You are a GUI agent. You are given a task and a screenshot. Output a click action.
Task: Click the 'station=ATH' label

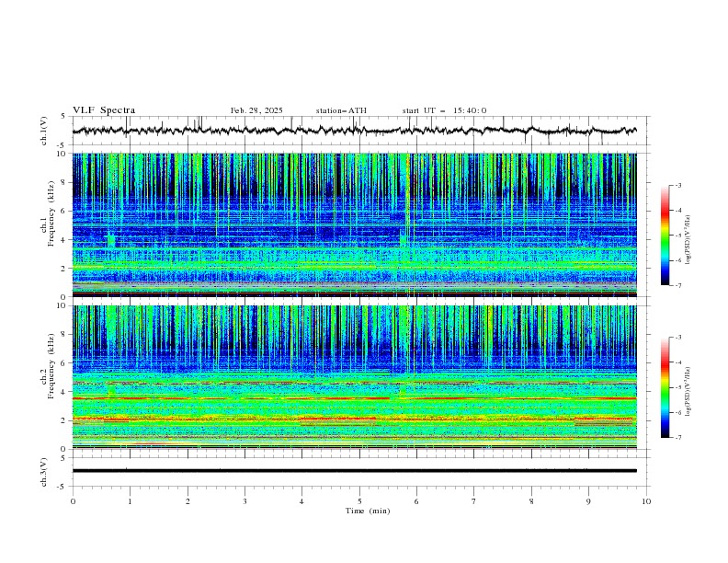pyautogui.click(x=341, y=110)
